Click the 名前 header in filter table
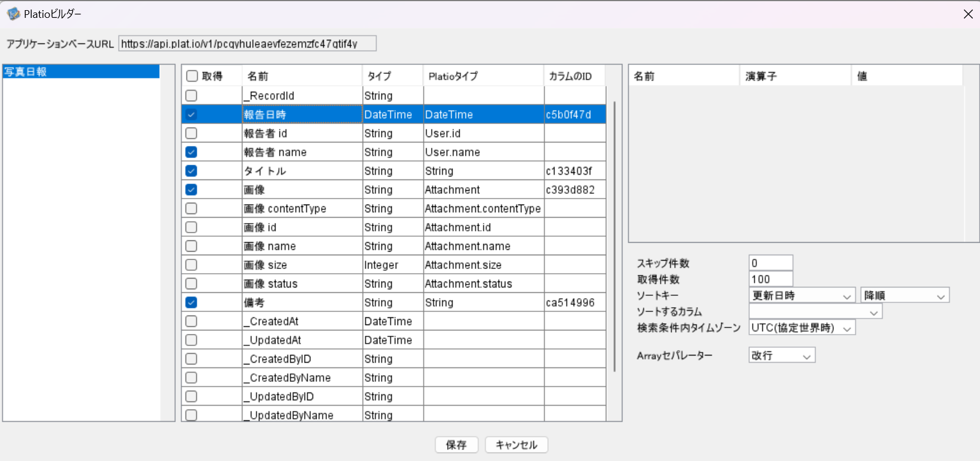This screenshot has width=980, height=461. coord(684,76)
